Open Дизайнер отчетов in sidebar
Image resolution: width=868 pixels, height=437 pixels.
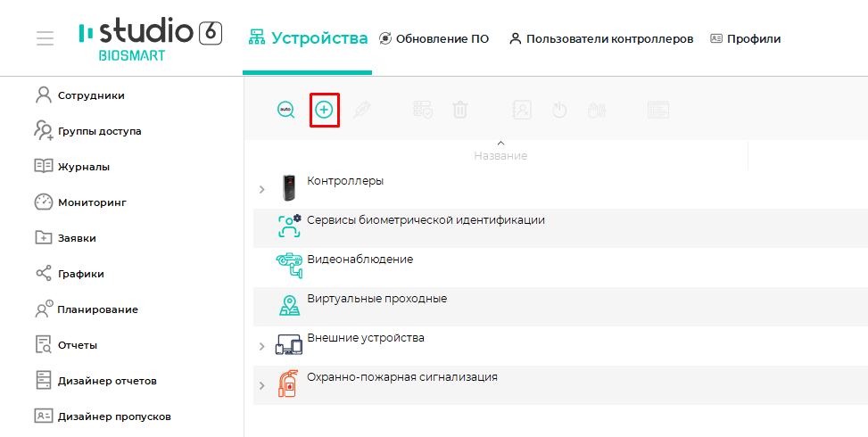click(x=107, y=381)
